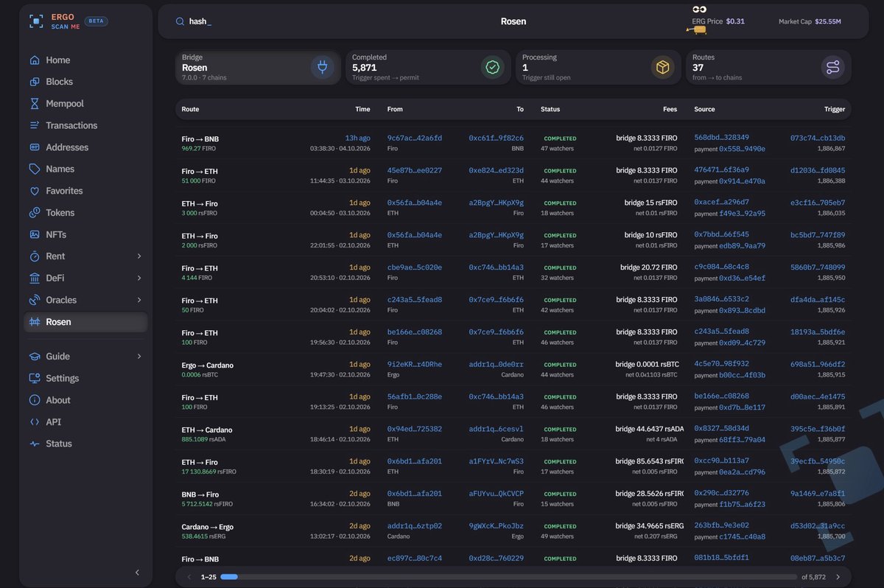Click the Tokens coins icon

(34, 212)
